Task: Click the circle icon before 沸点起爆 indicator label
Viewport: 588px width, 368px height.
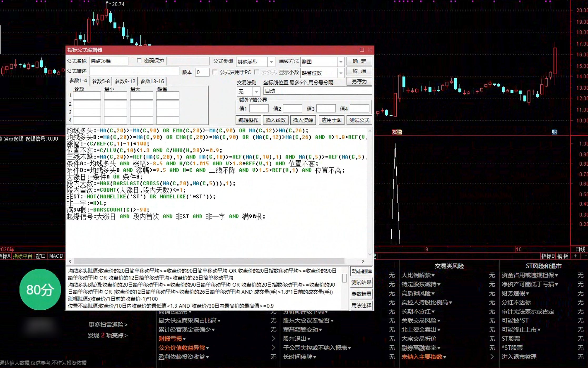Action: pos(1,139)
